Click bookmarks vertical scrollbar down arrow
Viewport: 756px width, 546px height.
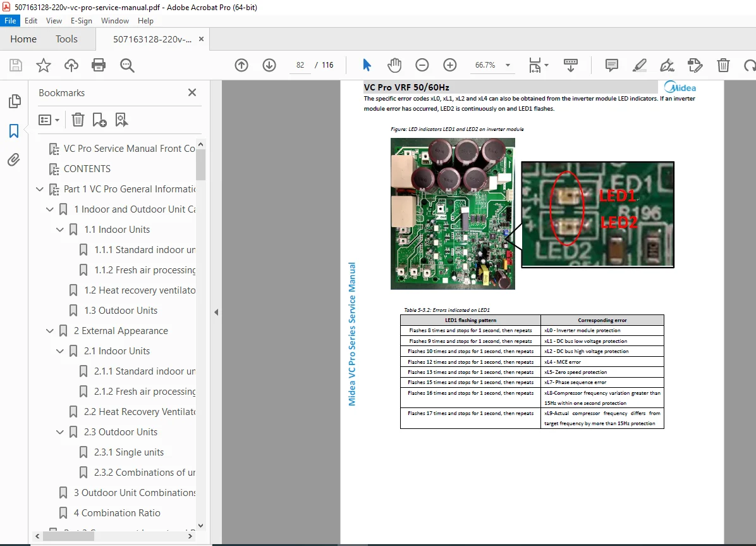tap(200, 526)
